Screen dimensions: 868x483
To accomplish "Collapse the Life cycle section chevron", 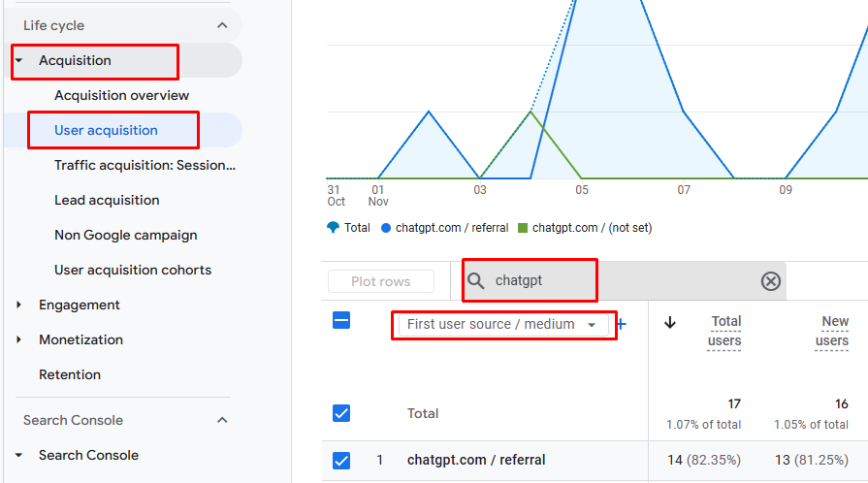I will (222, 25).
